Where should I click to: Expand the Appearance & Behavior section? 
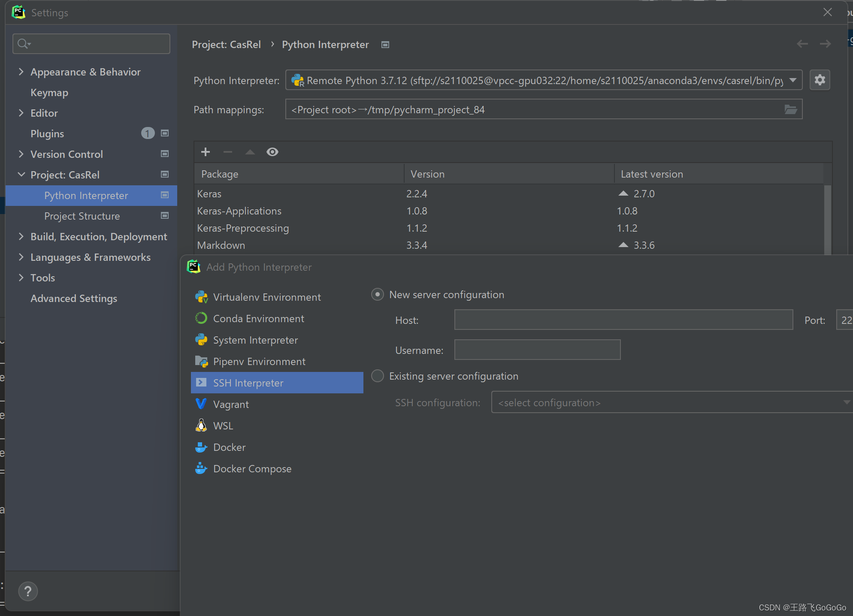21,72
